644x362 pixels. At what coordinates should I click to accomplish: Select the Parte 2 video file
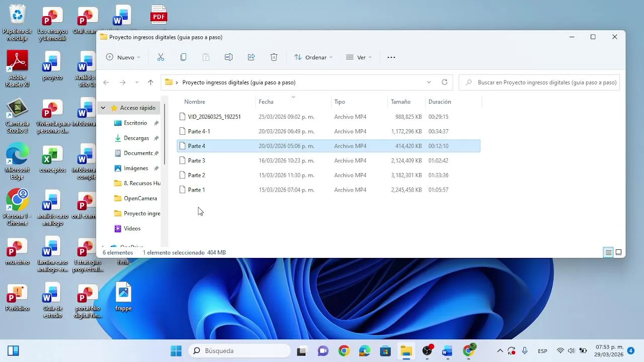[x=329, y=175]
